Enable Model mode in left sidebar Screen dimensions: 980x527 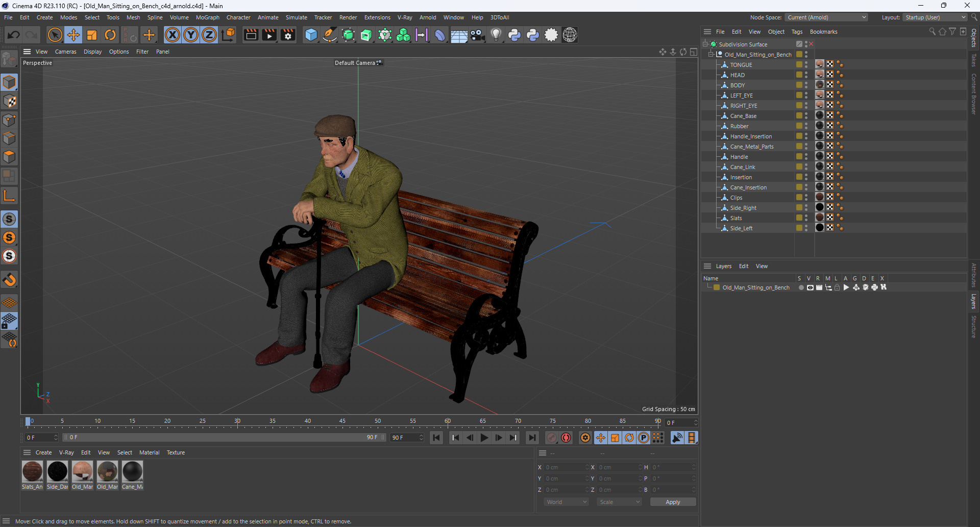point(9,82)
